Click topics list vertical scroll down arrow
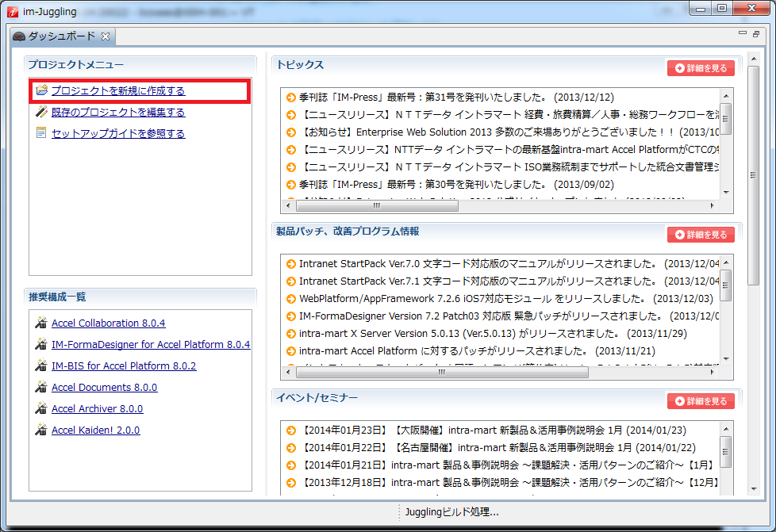This screenshot has height=532, width=776. tap(726, 193)
